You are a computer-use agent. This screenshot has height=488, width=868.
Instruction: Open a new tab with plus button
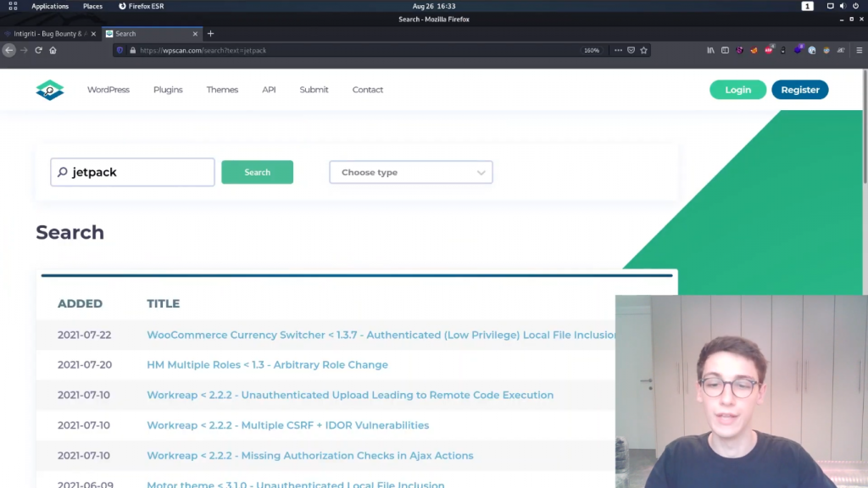[210, 34]
